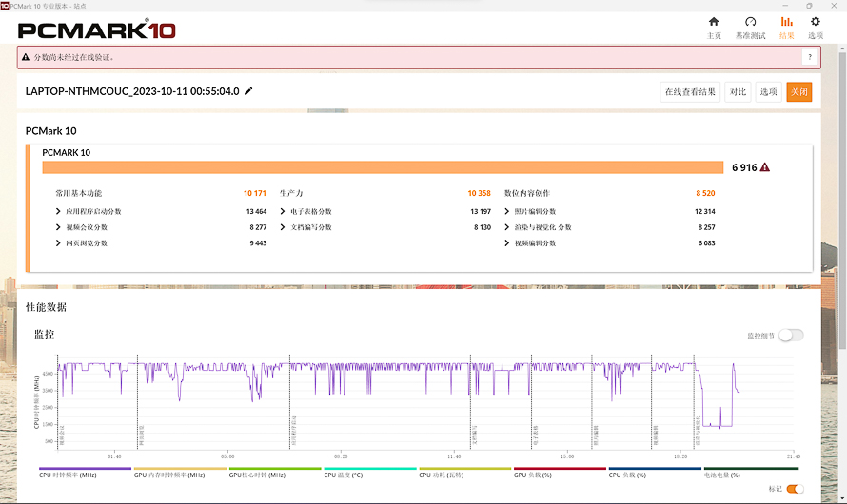The width and height of the screenshot is (847, 504).
Task: Click the overall score 6 916
Action: [x=744, y=167]
